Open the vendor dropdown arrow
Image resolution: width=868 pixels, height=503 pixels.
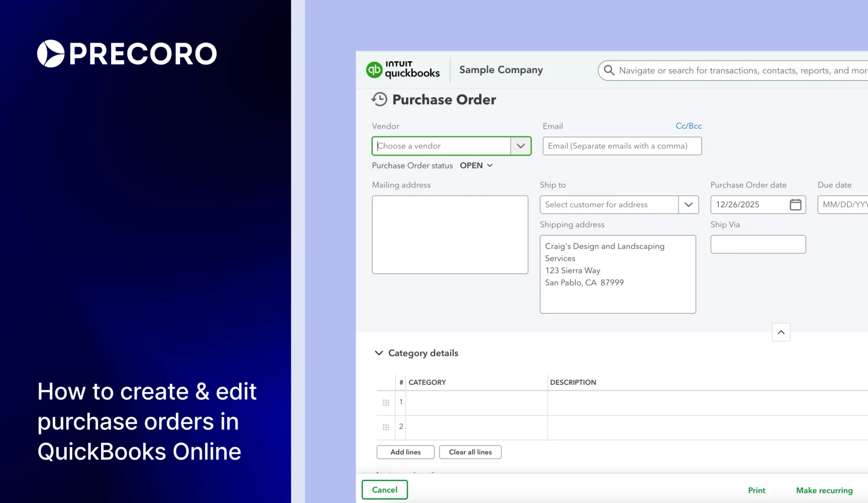pos(521,146)
